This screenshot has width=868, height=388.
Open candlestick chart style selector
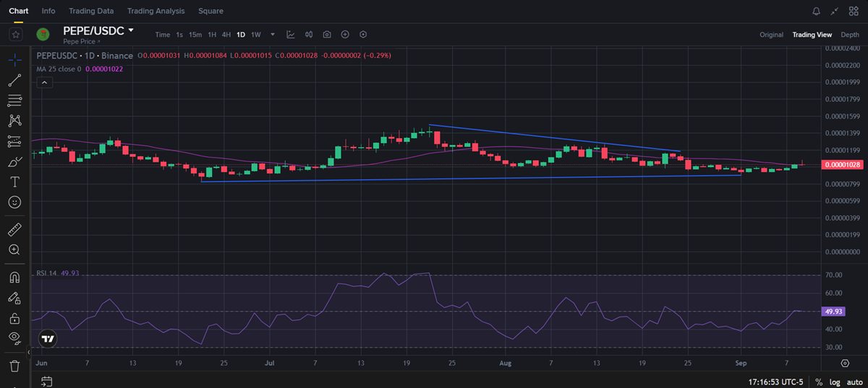click(309, 35)
